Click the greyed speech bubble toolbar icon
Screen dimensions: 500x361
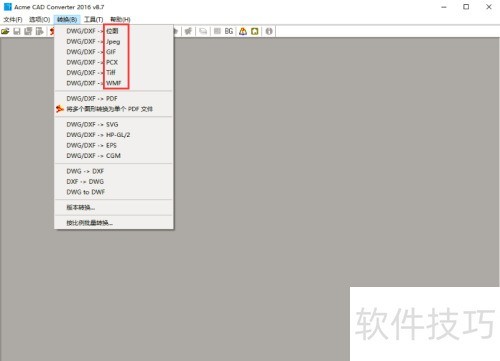(x=203, y=31)
